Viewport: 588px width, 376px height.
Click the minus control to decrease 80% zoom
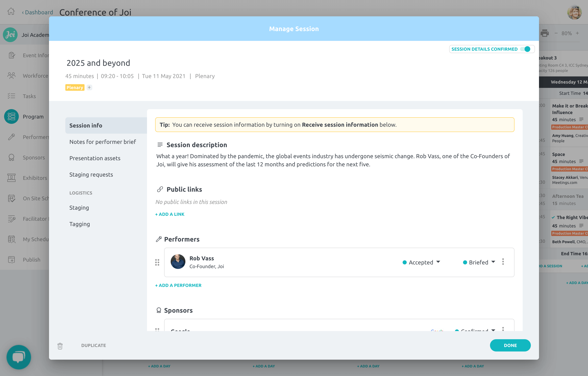pyautogui.click(x=556, y=33)
